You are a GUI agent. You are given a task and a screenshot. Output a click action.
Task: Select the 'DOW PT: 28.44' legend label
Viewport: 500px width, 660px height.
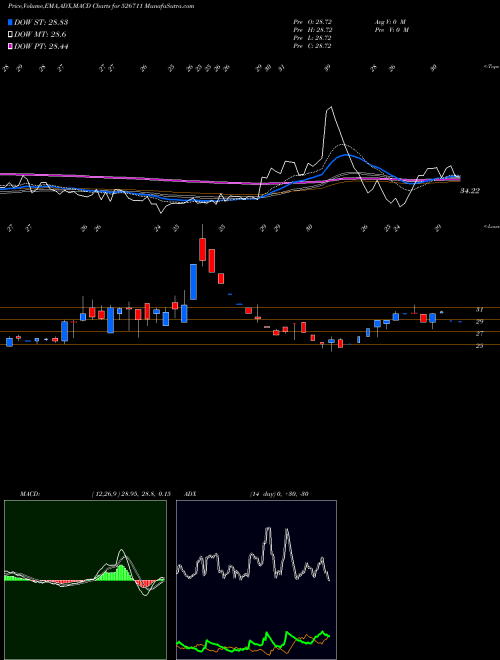tap(41, 46)
